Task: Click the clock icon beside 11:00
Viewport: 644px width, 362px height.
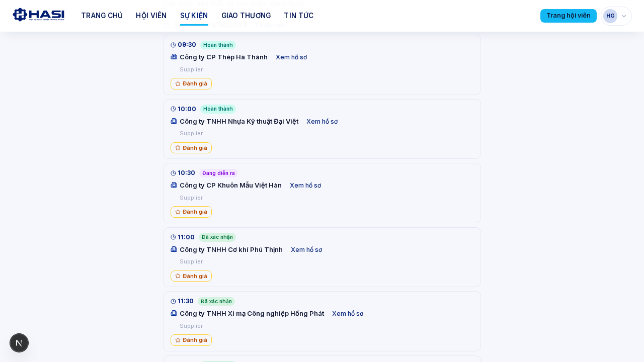Action: (x=174, y=237)
